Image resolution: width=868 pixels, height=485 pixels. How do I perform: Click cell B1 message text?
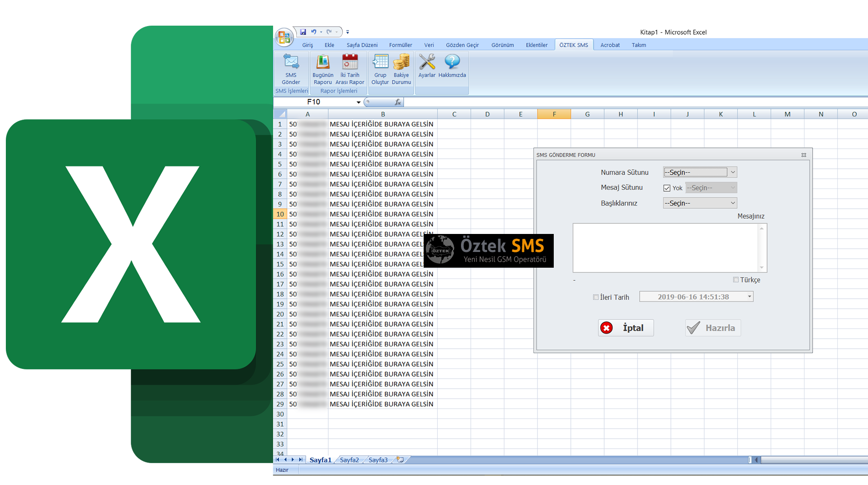(x=381, y=124)
